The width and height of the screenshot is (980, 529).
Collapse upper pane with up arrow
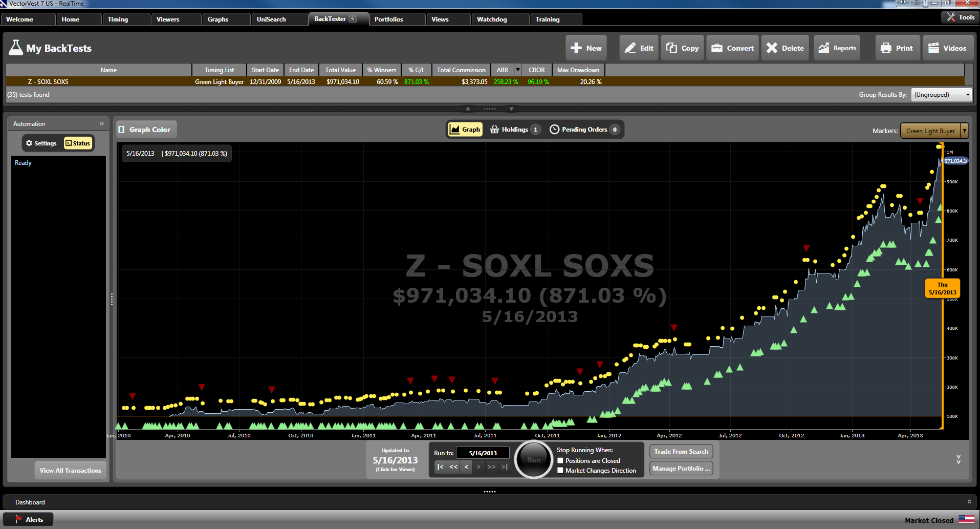468,109
